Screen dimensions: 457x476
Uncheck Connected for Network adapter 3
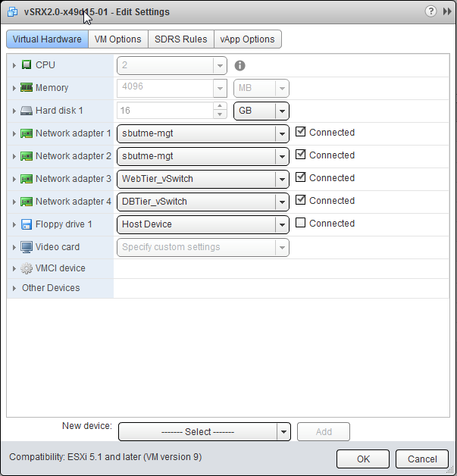pyautogui.click(x=300, y=177)
